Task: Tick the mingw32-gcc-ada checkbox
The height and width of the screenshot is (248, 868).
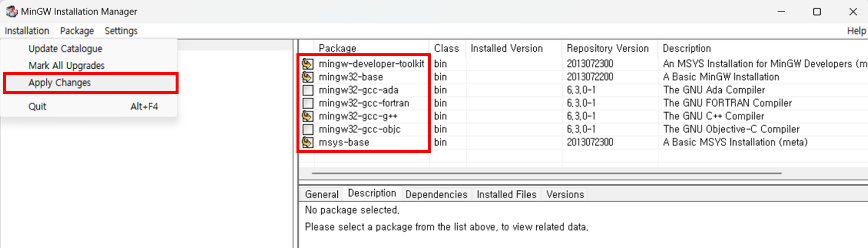Action: [x=308, y=90]
